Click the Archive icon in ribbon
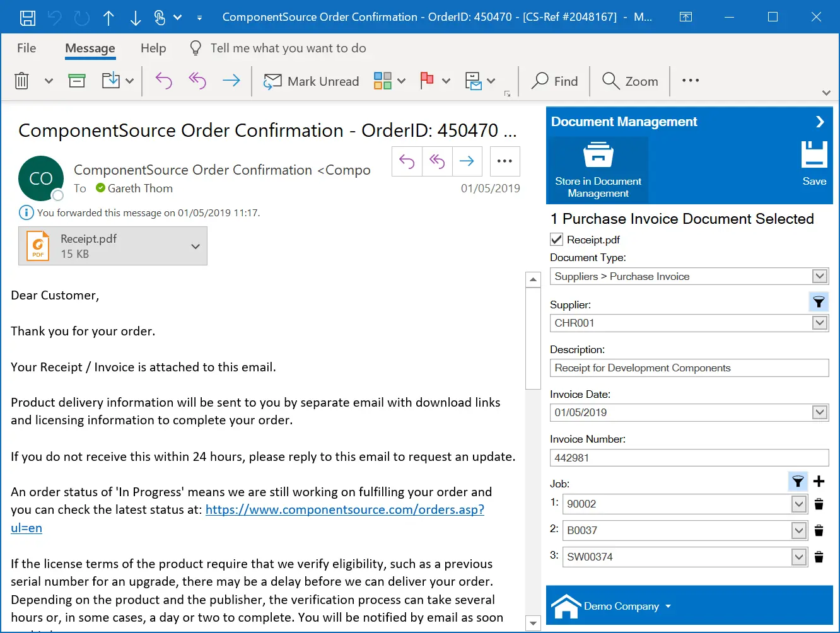 click(x=77, y=81)
